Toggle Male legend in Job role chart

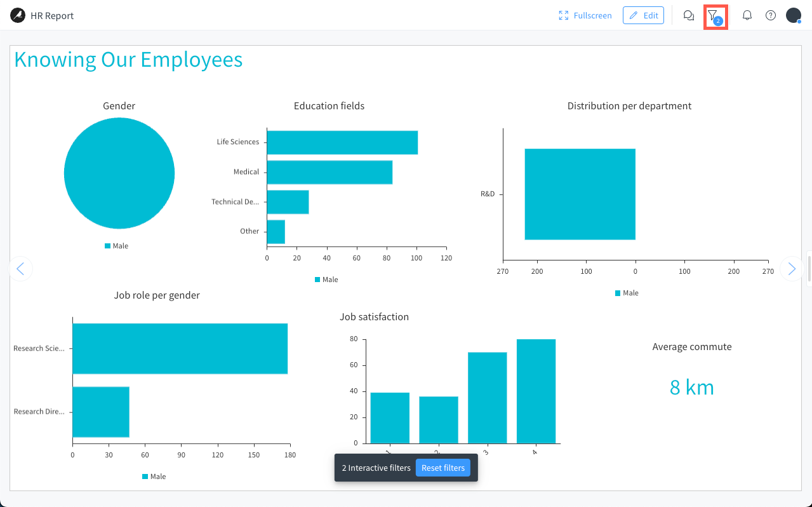point(154,477)
